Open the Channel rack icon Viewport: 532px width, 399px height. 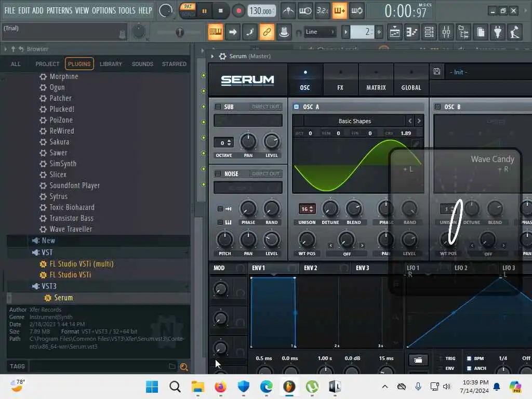pos(429,32)
